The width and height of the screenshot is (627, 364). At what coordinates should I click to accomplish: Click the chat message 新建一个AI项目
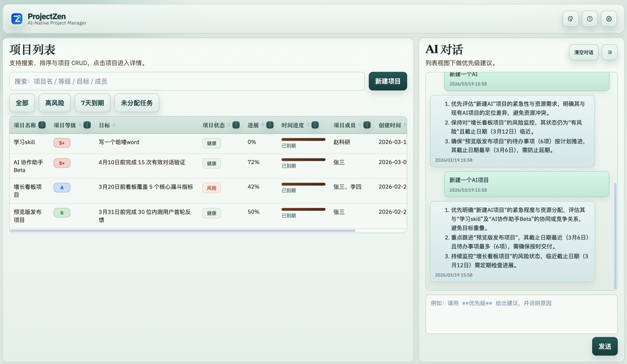click(x=526, y=184)
